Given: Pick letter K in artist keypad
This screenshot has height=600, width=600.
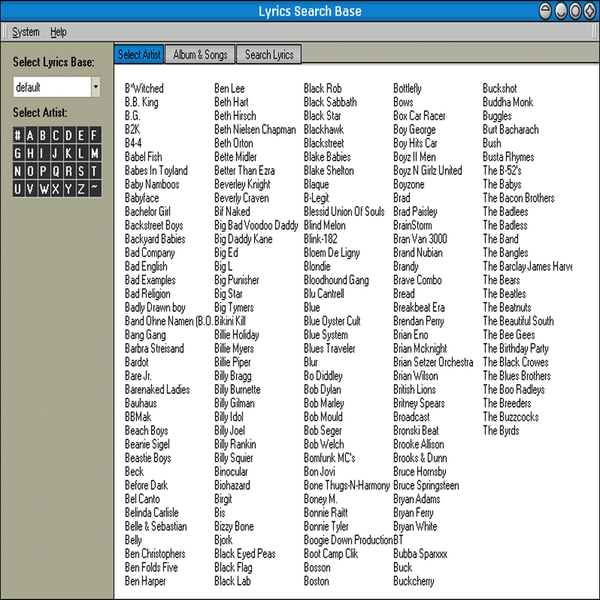Looking at the screenshot, I should (68, 153).
